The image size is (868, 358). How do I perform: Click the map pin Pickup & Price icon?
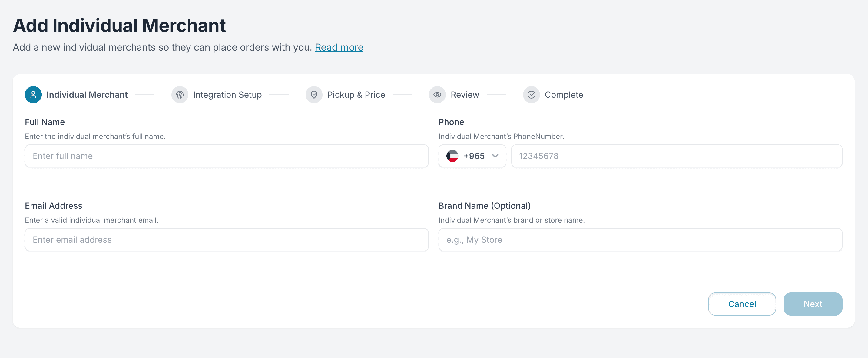[x=314, y=95]
